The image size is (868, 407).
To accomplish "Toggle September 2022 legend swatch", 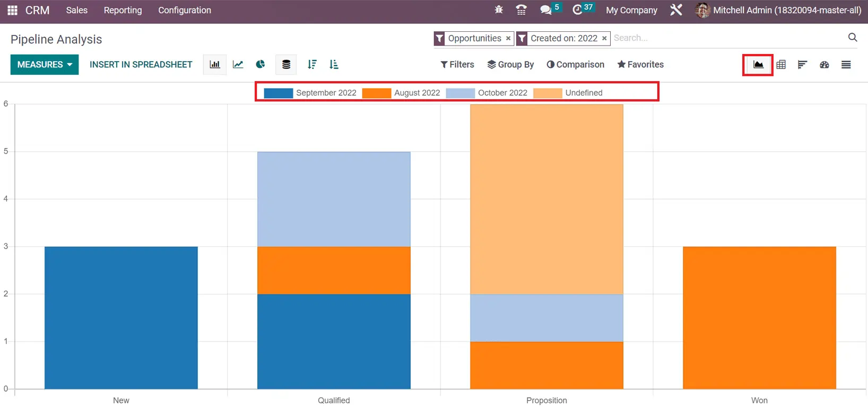I will pos(279,93).
